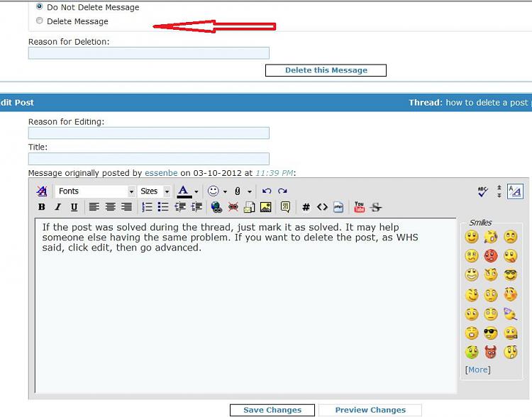This screenshot has height=417, width=532.
Task: Decrease indent of the text
Action: point(180,207)
